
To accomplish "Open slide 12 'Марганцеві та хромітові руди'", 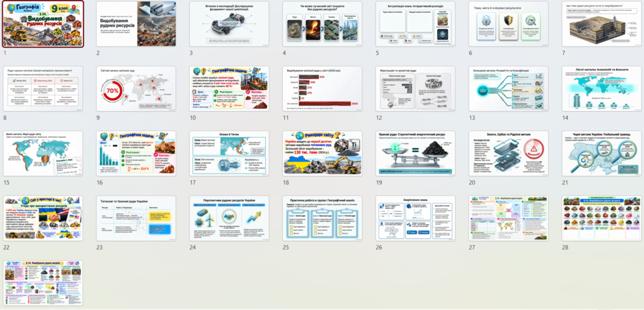I will click(416, 88).
